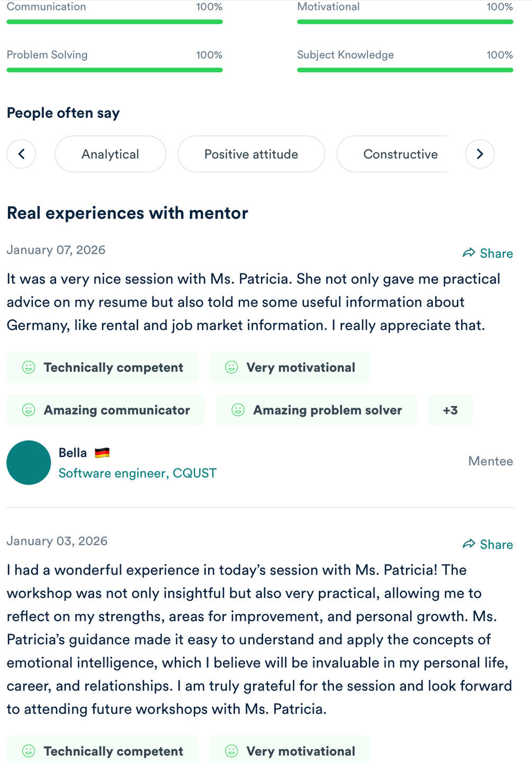Viewport: 532px width, 763px height.
Task: Expand the +3 more tags badge
Action: click(x=450, y=410)
